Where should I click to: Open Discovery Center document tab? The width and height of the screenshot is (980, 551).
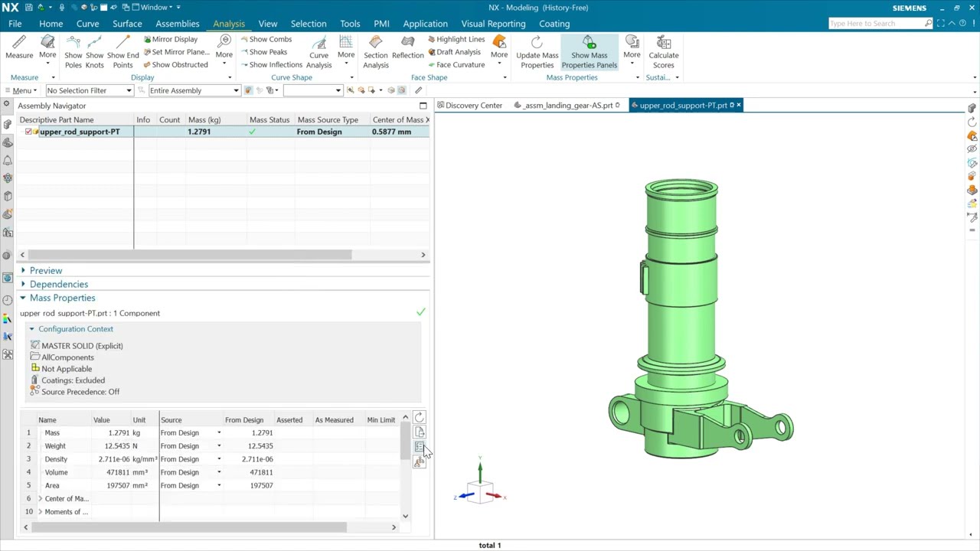pos(469,106)
